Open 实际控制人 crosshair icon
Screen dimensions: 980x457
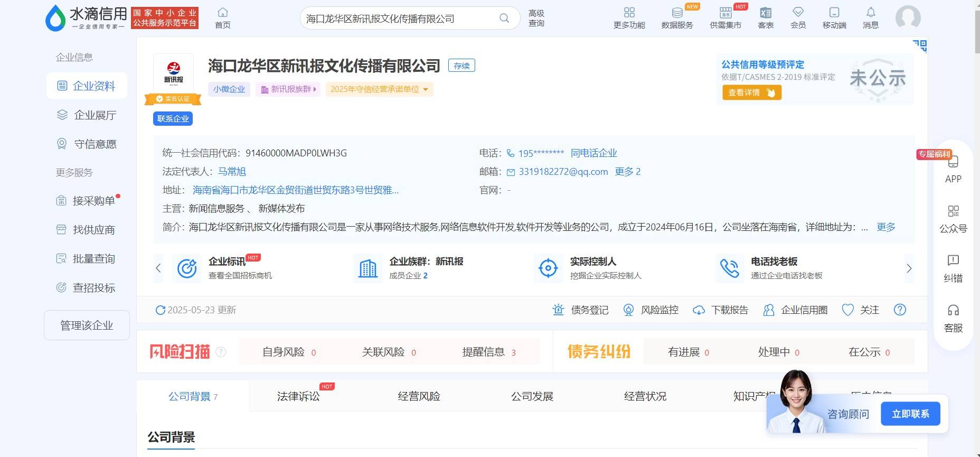point(549,268)
